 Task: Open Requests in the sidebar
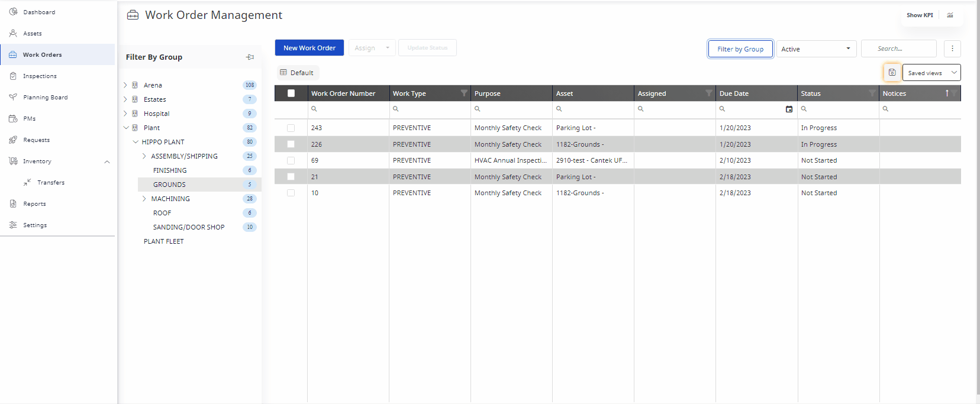[36, 140]
